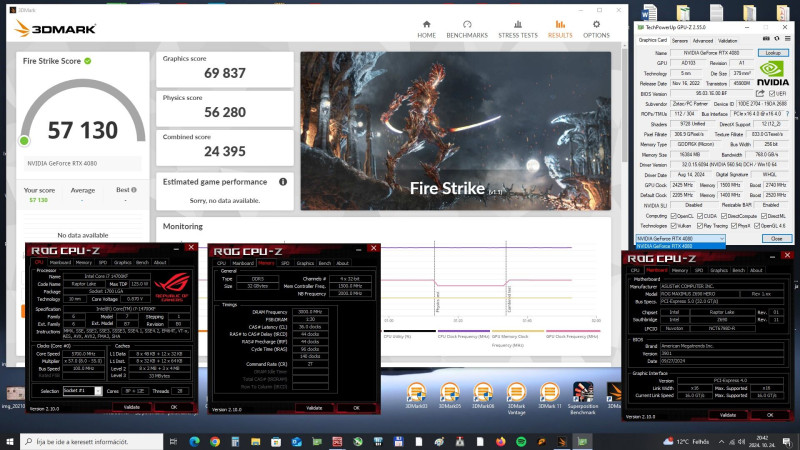Viewport: 800px width, 450px height.
Task: Click OK in CPU-Z memory timings window
Action: tap(356, 408)
